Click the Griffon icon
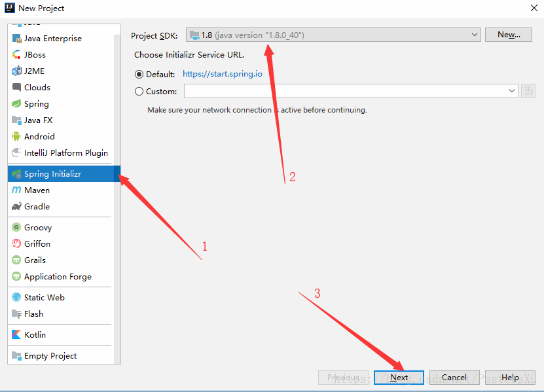 pos(16,243)
